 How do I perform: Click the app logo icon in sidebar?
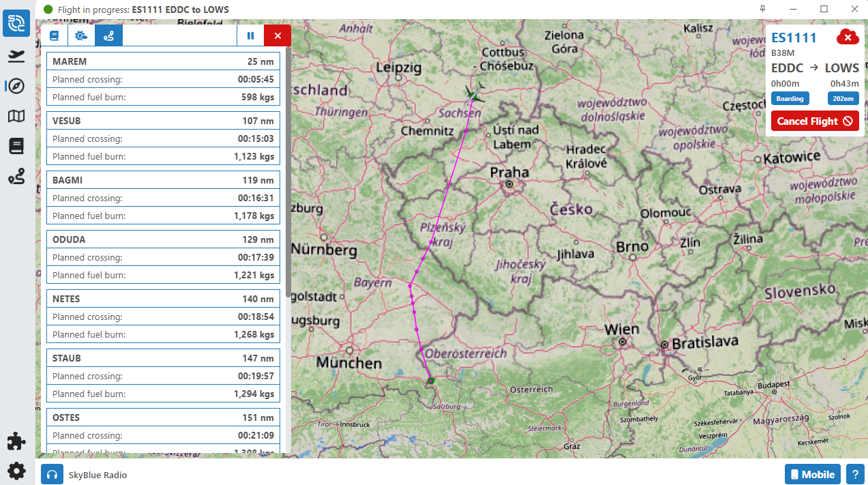tap(16, 23)
